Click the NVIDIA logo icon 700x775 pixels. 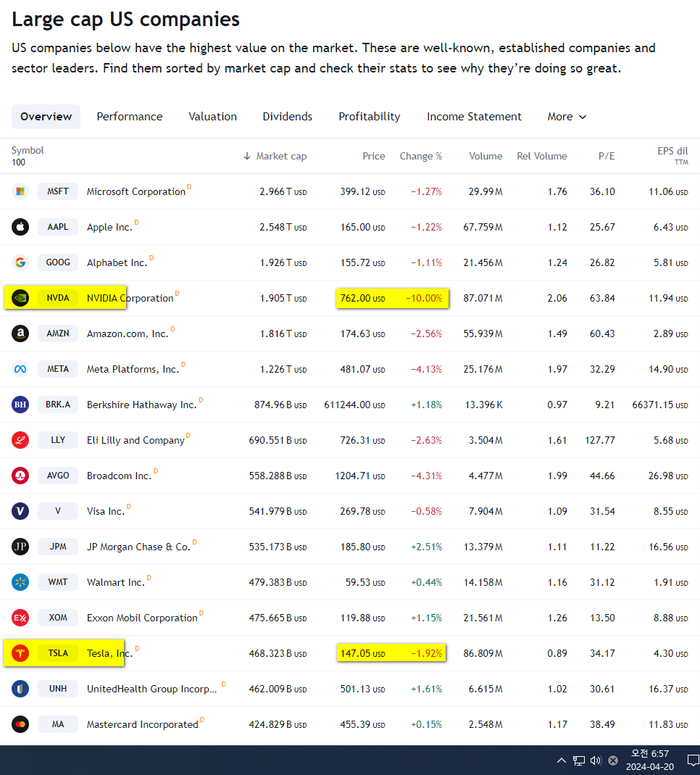(20, 298)
